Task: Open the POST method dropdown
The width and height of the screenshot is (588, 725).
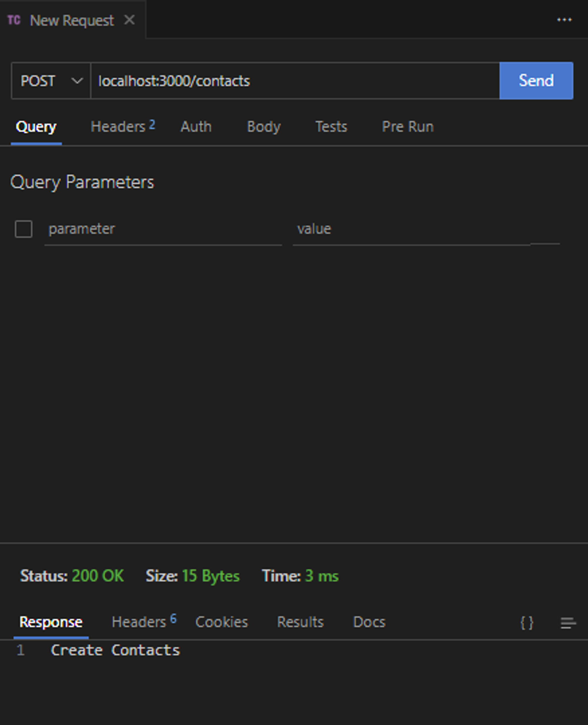Action: coord(51,81)
